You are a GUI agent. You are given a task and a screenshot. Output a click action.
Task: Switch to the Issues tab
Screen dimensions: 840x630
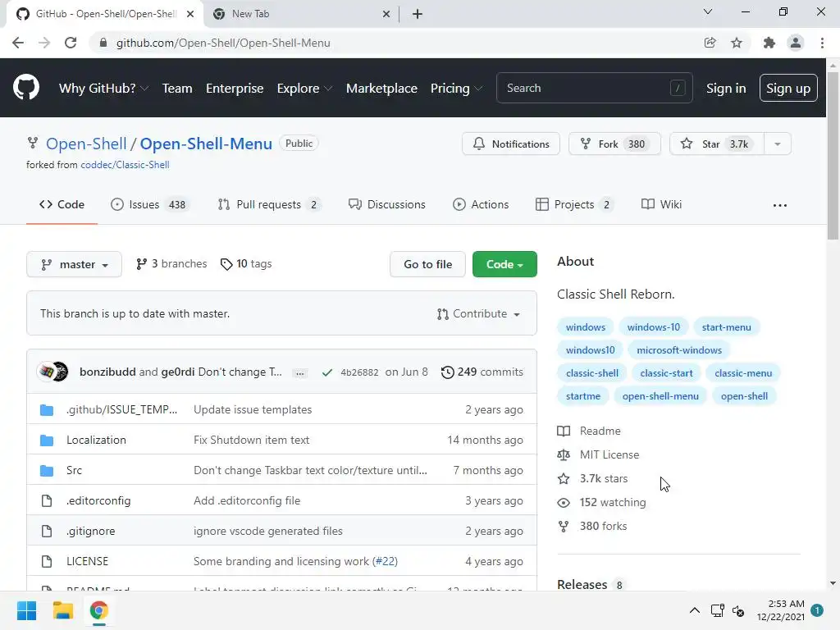coord(149,204)
